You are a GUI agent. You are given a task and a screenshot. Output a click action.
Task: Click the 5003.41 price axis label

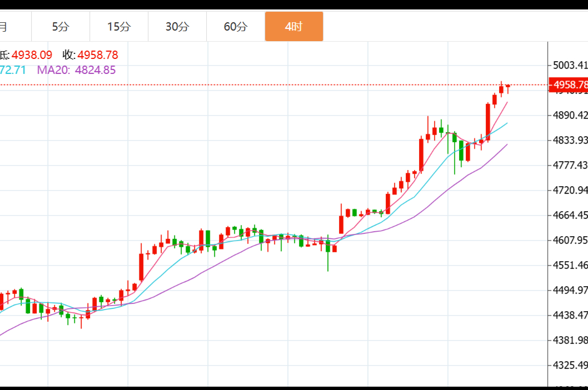(x=570, y=66)
